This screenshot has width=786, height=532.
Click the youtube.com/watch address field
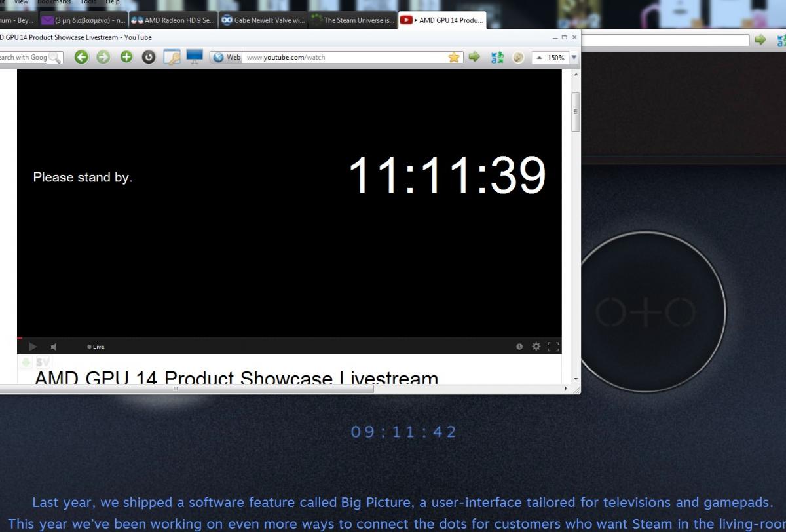point(344,57)
